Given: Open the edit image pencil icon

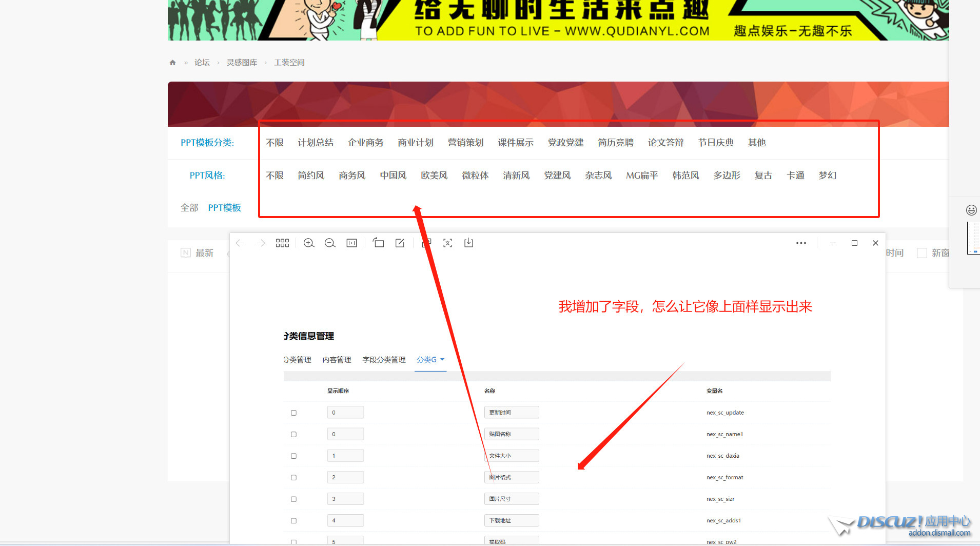Looking at the screenshot, I should 400,243.
